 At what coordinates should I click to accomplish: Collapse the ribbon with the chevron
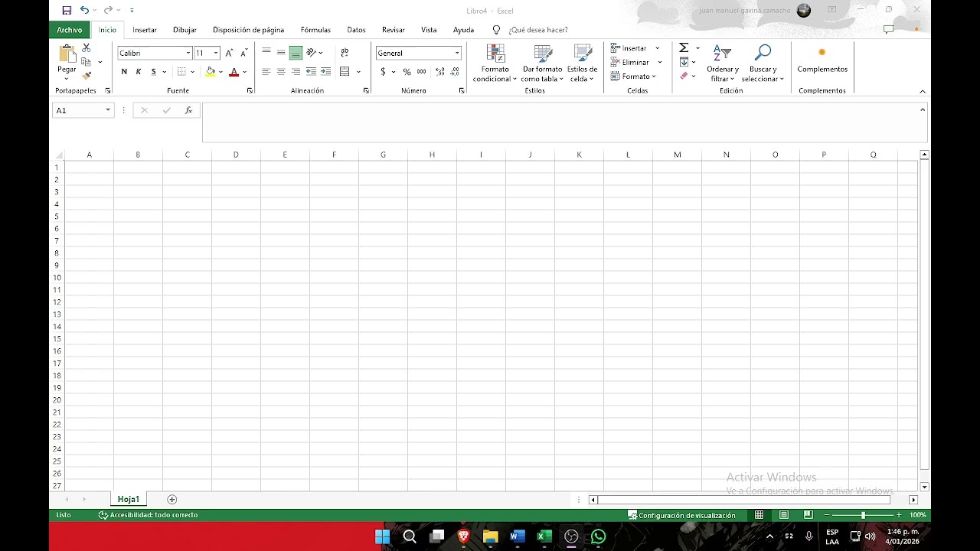point(923,91)
